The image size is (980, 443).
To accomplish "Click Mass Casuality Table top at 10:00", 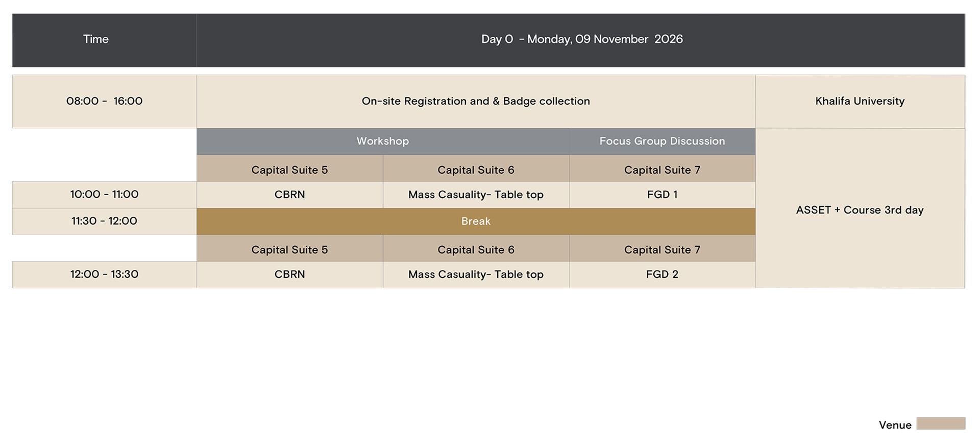I will click(475, 195).
